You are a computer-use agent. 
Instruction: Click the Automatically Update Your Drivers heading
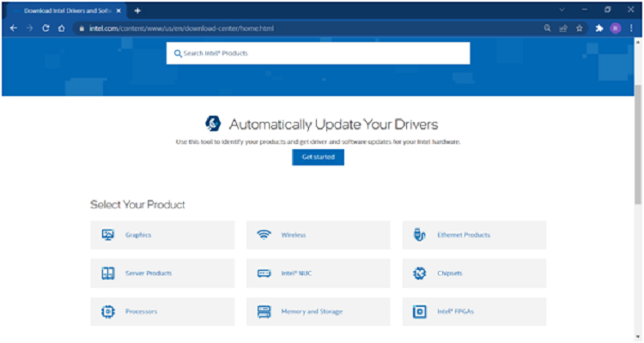333,124
